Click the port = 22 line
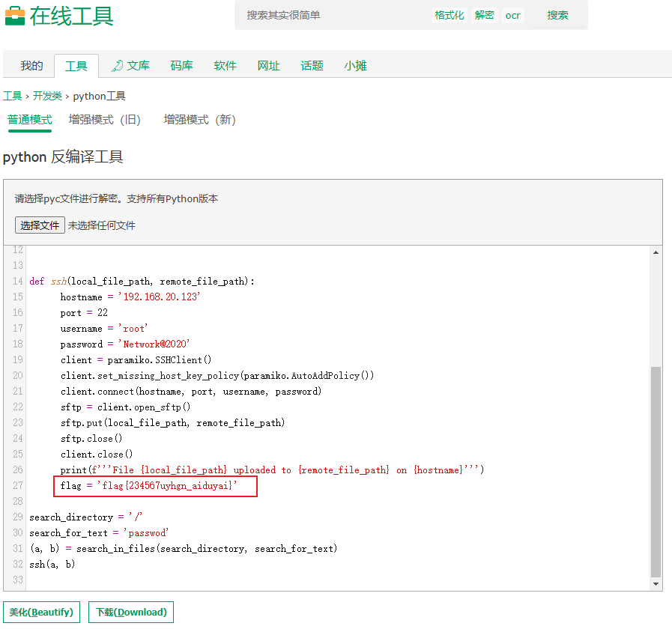The image size is (672, 632). (84, 313)
